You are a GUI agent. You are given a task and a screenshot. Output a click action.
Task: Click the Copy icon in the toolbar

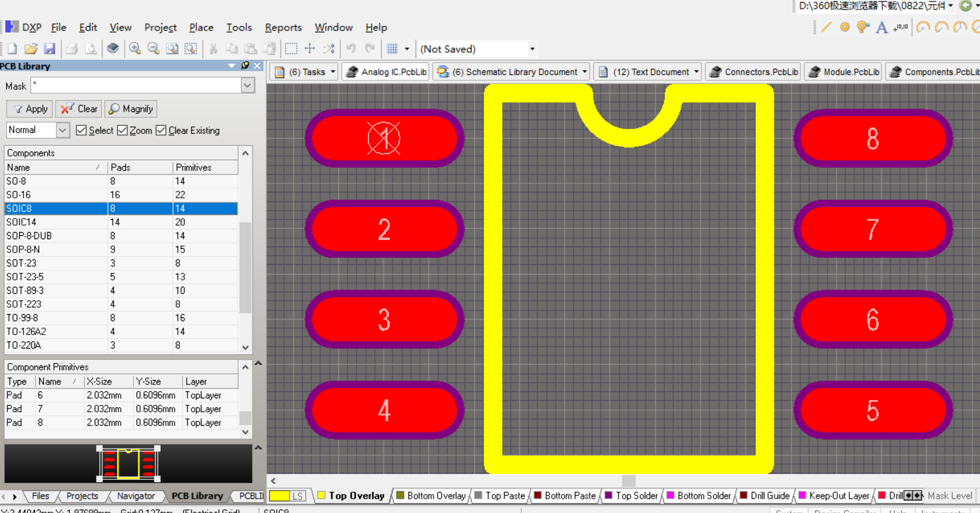click(232, 49)
